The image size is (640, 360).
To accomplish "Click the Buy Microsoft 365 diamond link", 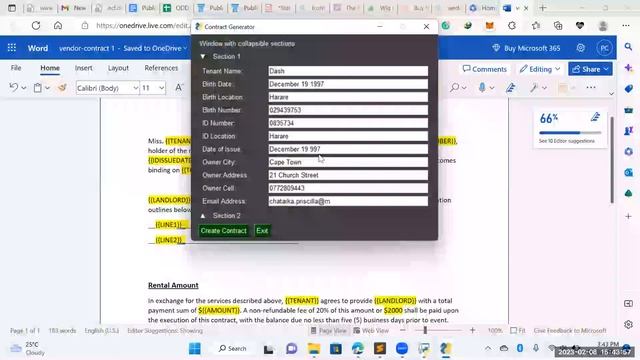I will pyautogui.click(x=526, y=48).
